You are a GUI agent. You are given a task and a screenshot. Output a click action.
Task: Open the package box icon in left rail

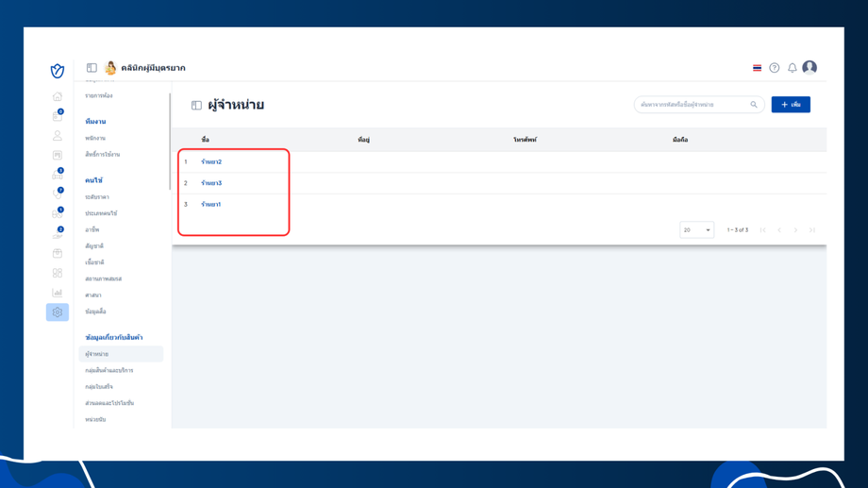57,253
